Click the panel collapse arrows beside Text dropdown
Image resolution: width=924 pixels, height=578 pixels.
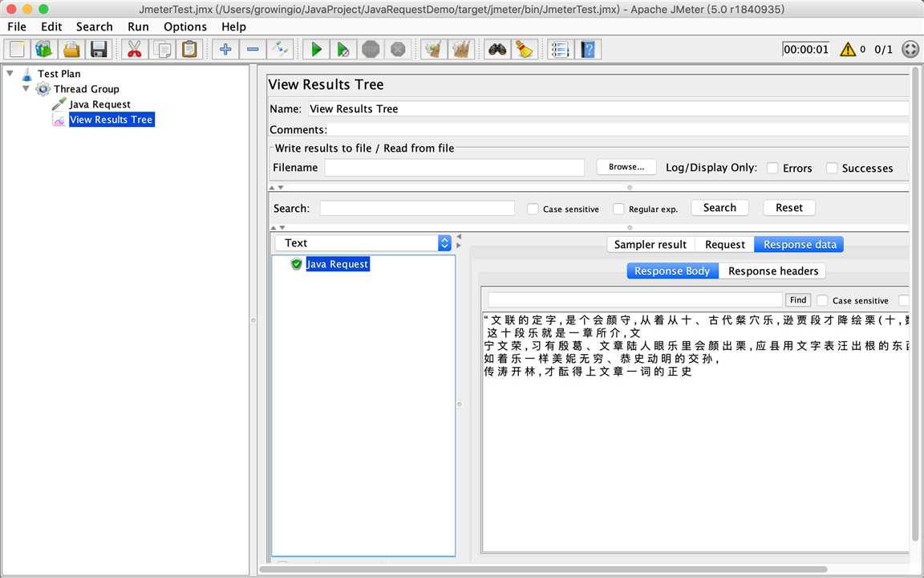(x=459, y=241)
